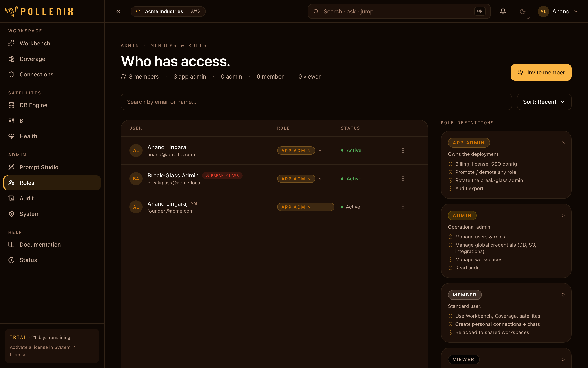This screenshot has height=368, width=588.
Task: Click the APP ADMIN role definition badge
Action: [x=469, y=143]
